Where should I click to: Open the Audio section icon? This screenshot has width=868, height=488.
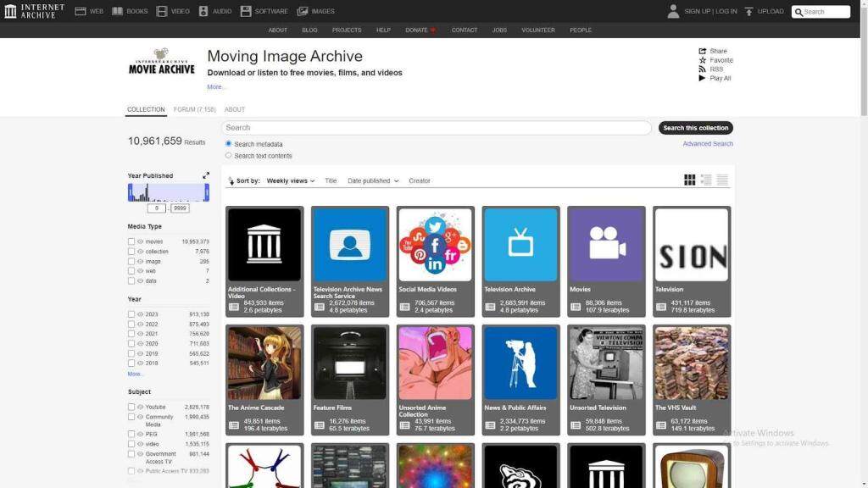[x=203, y=11]
